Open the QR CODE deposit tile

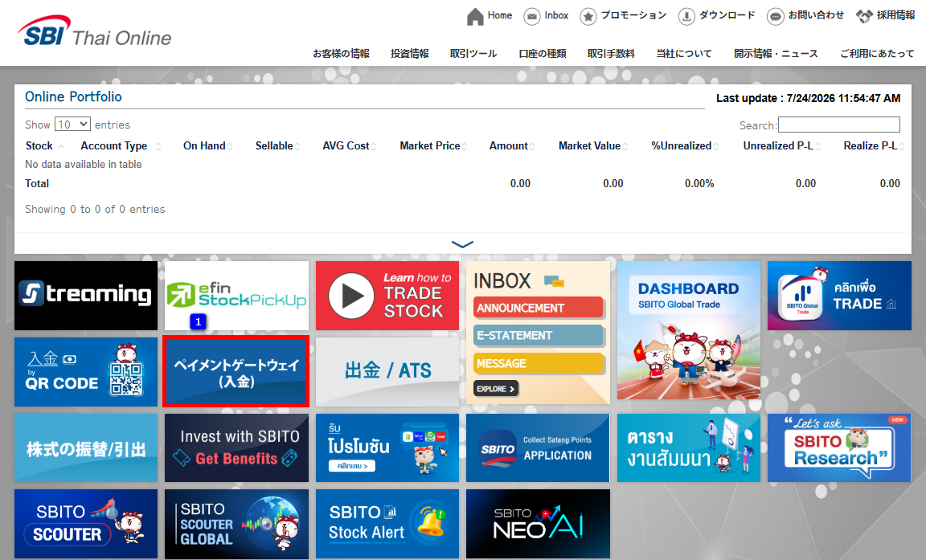click(86, 372)
